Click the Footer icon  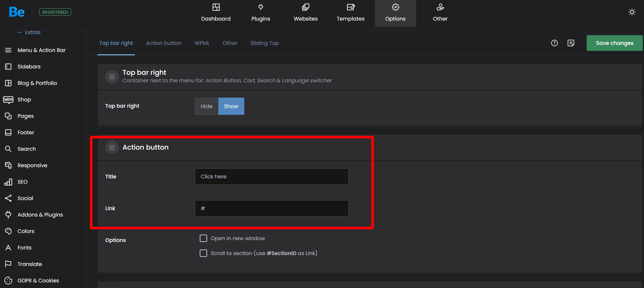click(x=8, y=132)
